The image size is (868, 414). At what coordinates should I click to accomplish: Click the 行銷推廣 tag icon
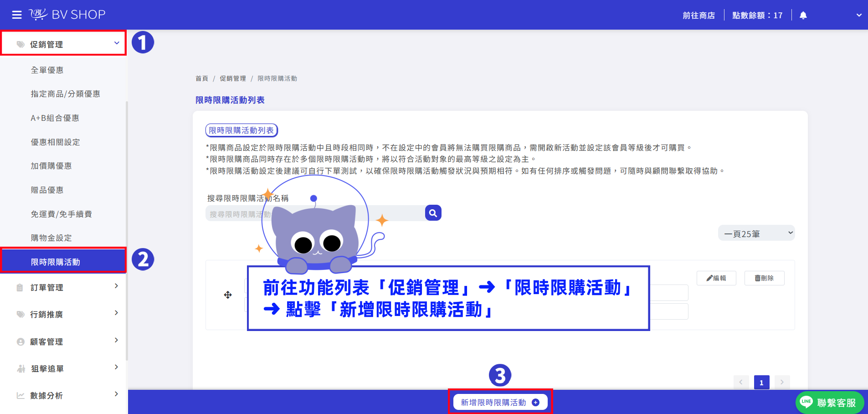pyautogui.click(x=21, y=314)
